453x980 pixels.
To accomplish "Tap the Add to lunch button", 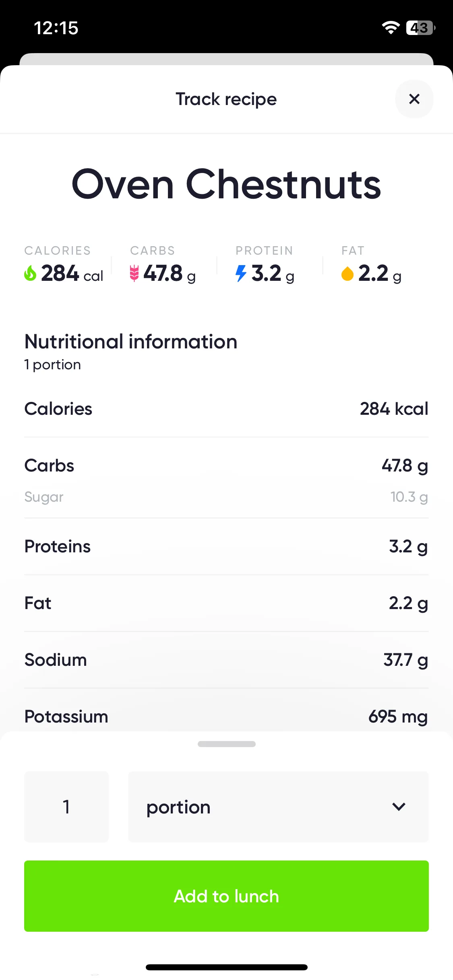I will tap(226, 896).
